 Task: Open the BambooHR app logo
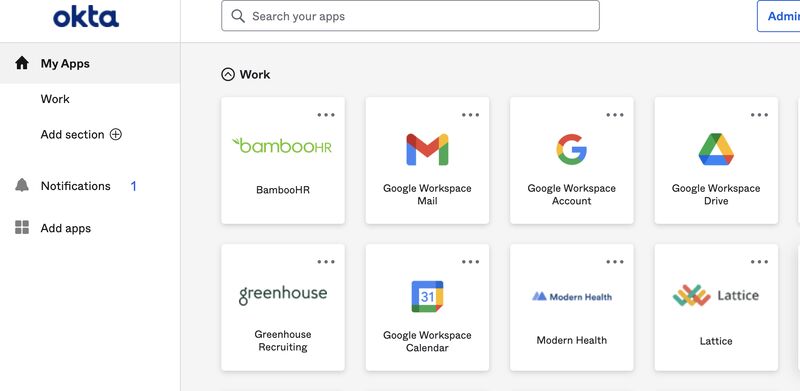click(x=282, y=146)
